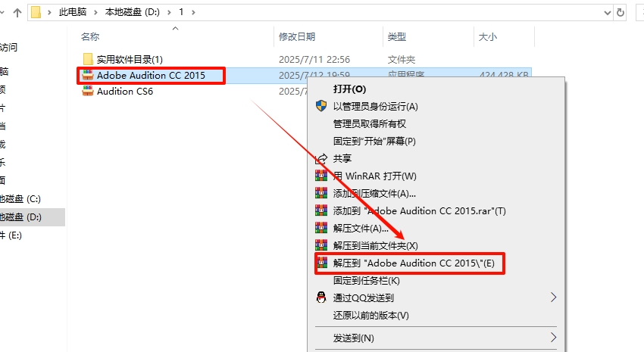Click 此电脑 in the address path
This screenshot has width=644, height=352.
[73, 12]
